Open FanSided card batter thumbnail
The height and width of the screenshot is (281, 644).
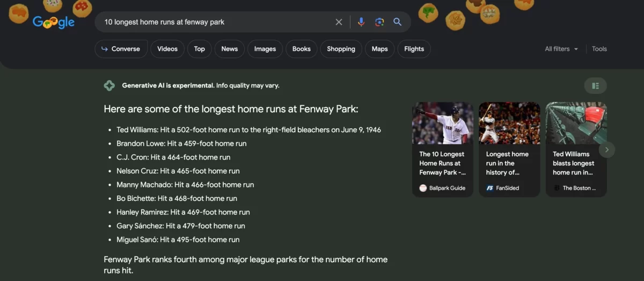tap(509, 123)
